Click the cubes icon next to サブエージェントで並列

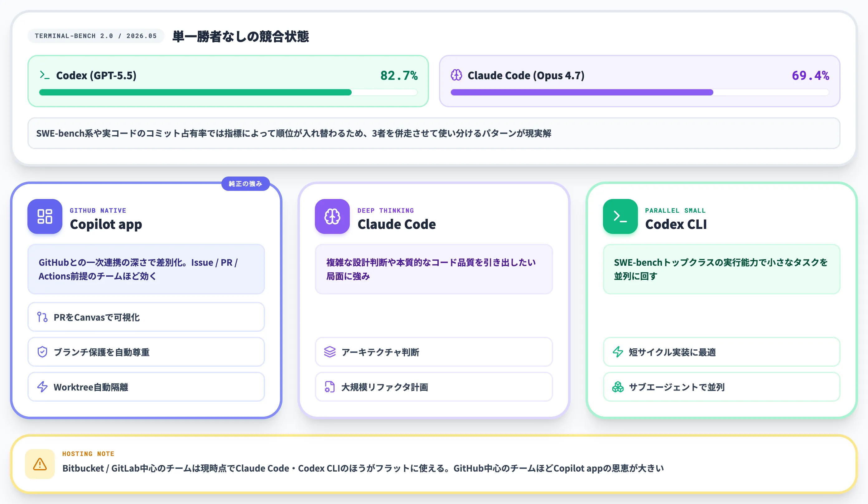coord(618,386)
